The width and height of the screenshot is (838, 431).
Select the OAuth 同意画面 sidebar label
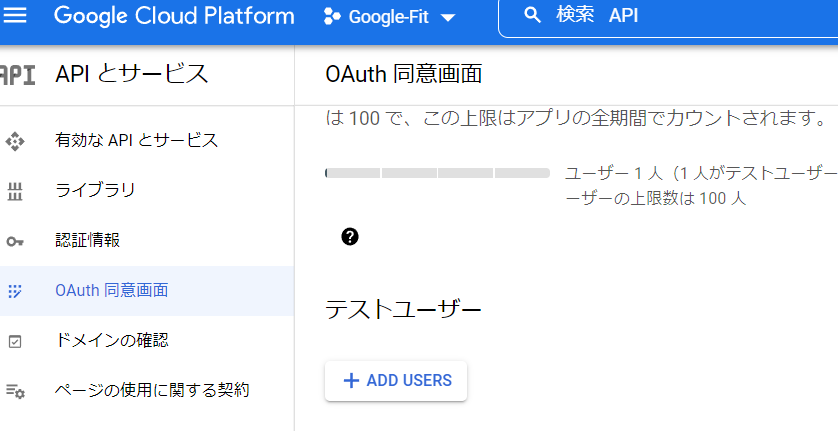112,291
